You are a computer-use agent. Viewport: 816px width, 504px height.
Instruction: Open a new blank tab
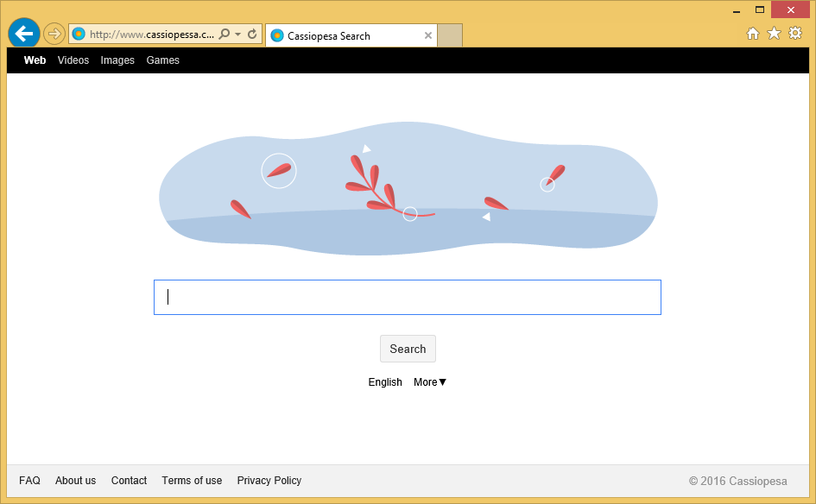tap(450, 35)
